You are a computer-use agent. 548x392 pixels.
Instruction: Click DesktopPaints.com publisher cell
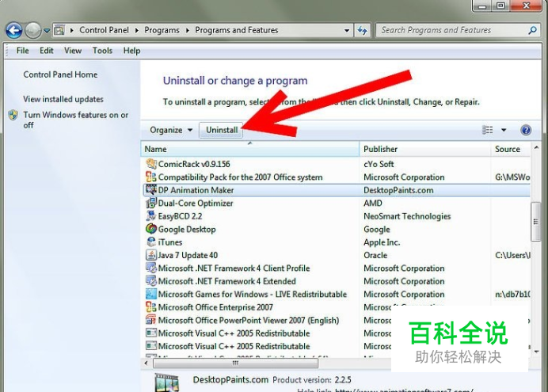[398, 190]
